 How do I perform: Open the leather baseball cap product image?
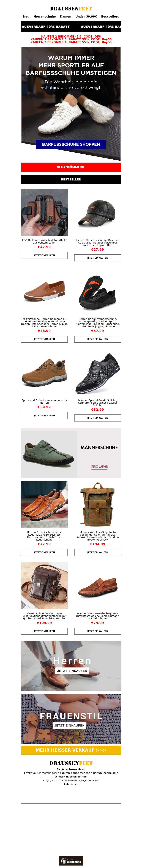point(98,212)
